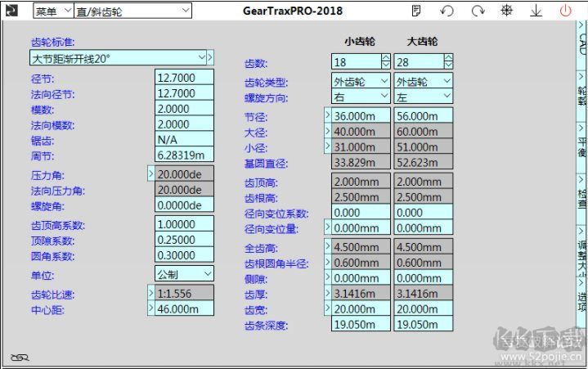The height and width of the screenshot is (369, 588).
Task: Click small gear 齿条深度 field 19.050m
Action: (x=361, y=324)
